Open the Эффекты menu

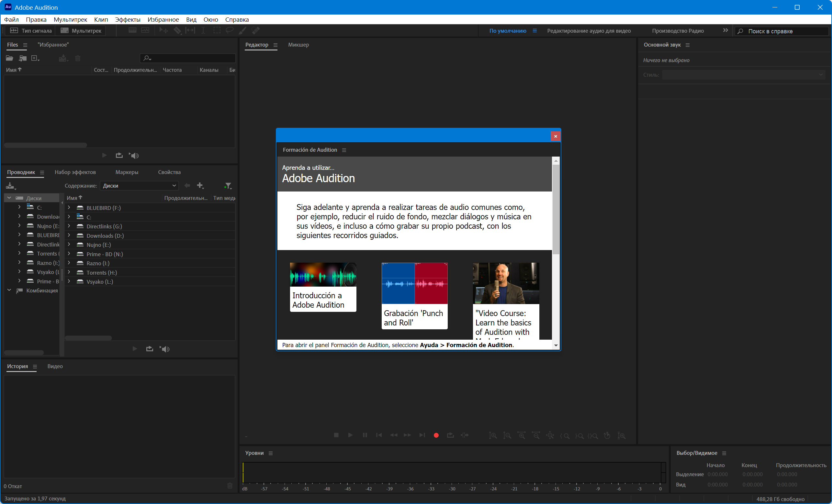pyautogui.click(x=127, y=19)
